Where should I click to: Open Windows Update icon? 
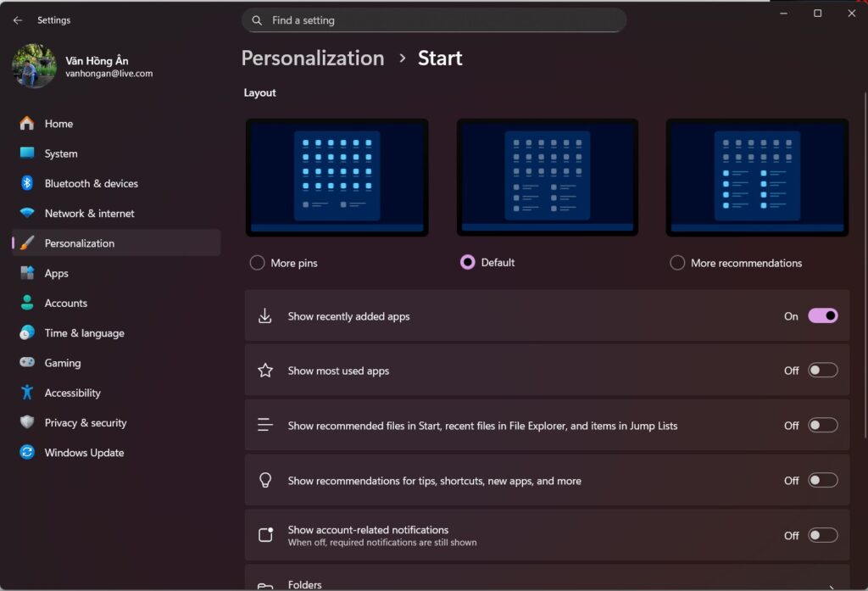27,453
